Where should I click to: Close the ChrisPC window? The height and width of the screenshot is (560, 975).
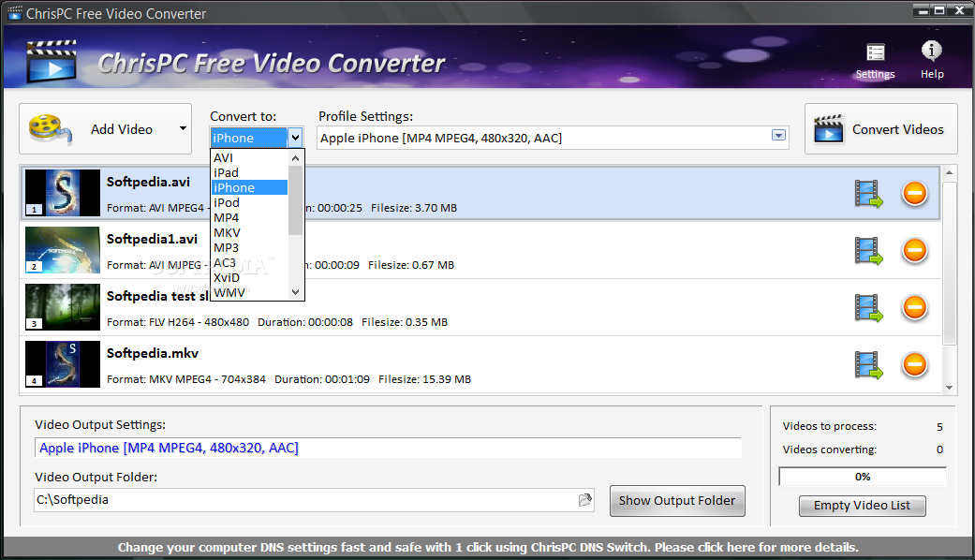coord(959,10)
